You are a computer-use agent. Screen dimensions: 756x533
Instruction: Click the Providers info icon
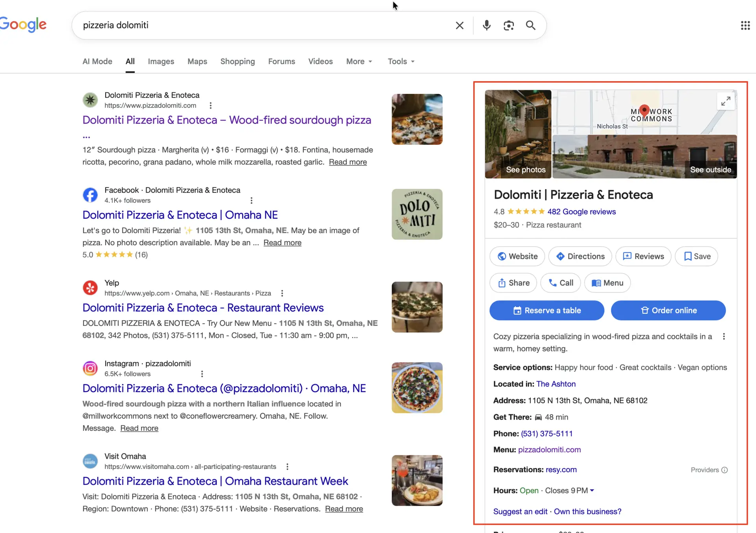click(x=724, y=470)
